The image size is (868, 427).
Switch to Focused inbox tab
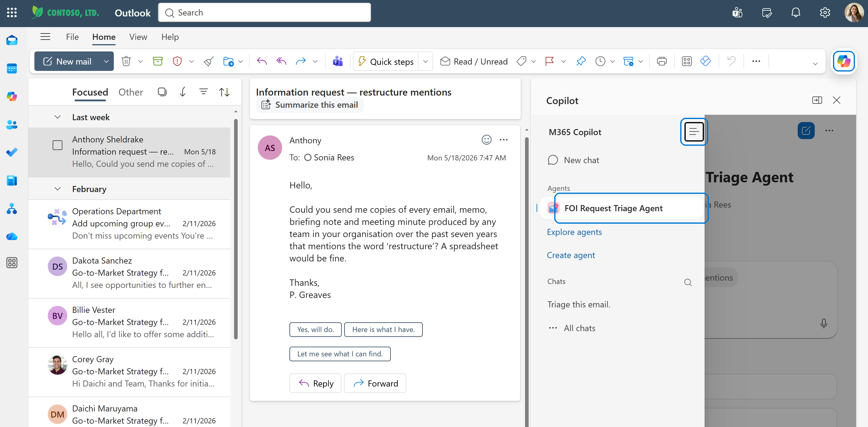coord(90,92)
